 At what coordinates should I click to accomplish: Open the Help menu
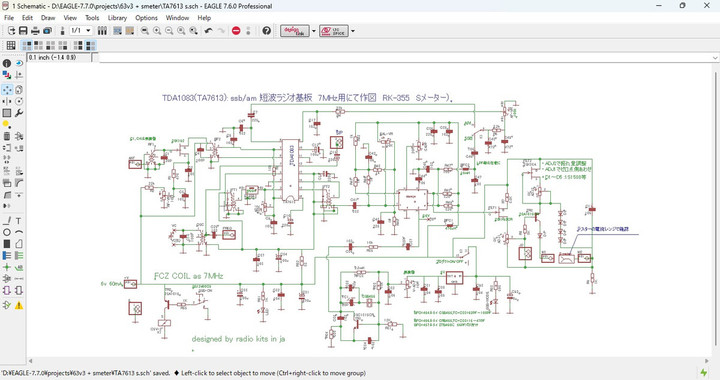204,18
